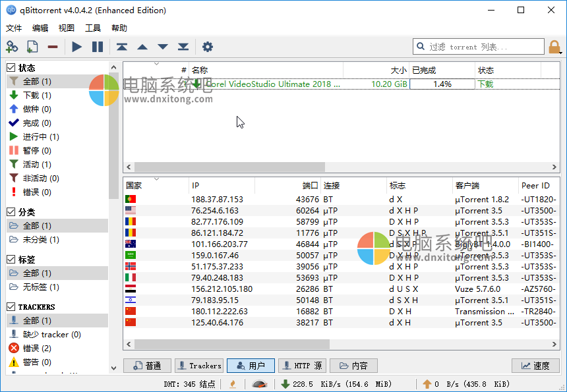Click the 过滤 torrent 列表 search field
Viewport: 567px width, 392px height.
pyautogui.click(x=485, y=47)
